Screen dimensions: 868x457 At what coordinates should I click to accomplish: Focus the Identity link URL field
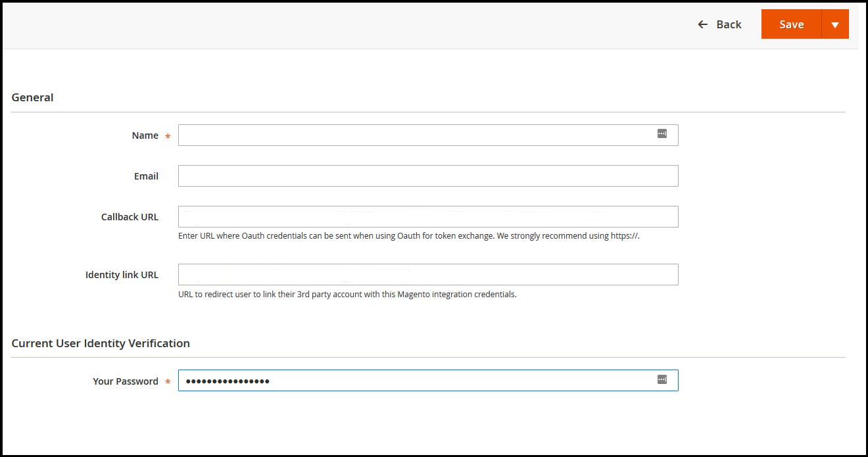point(427,275)
